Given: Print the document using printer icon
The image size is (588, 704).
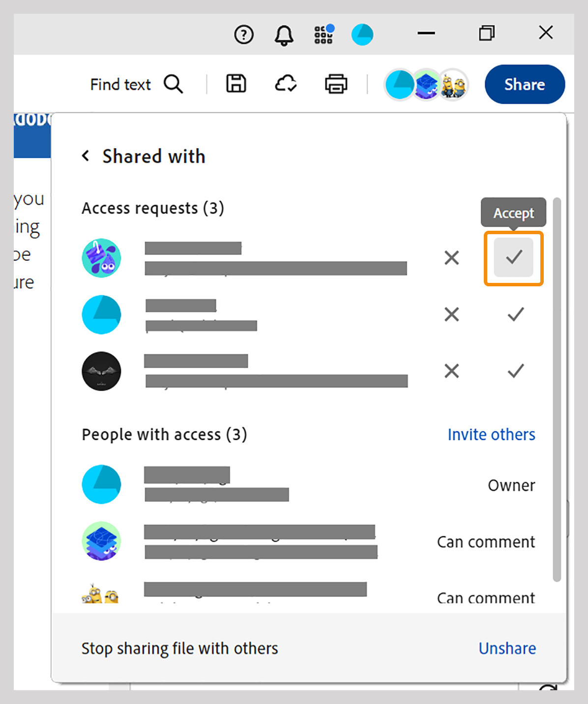Looking at the screenshot, I should point(336,84).
